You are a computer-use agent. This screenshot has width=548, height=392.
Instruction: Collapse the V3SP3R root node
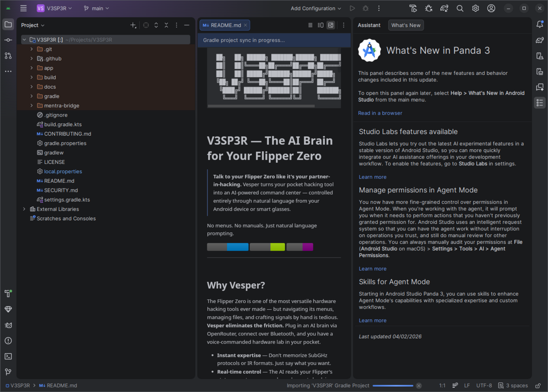pyautogui.click(x=24, y=40)
